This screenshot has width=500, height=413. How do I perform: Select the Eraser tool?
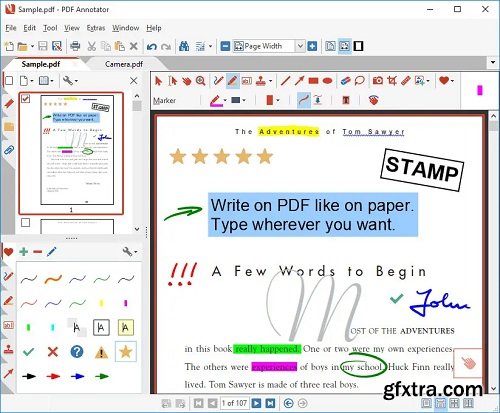pos(346,81)
